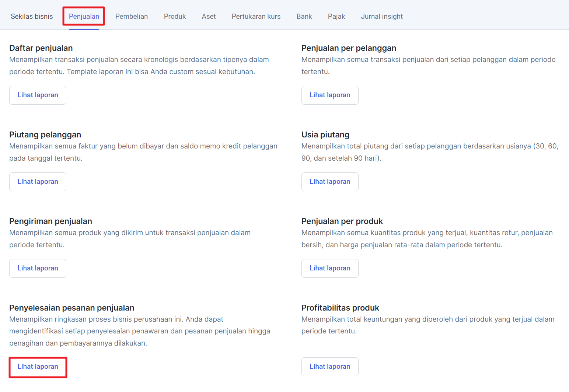Select the Penjualan tab
The image size is (569, 392).
pos(84,17)
